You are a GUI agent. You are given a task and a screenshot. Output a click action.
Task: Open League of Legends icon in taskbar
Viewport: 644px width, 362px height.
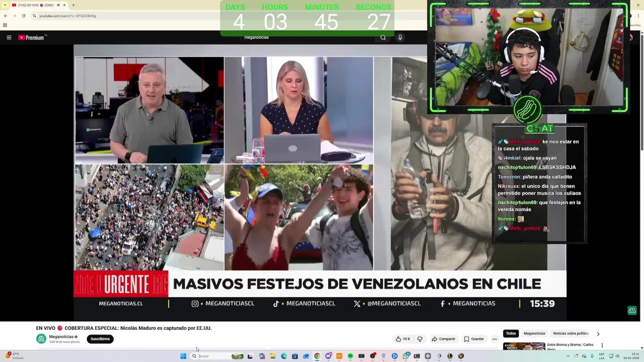[450, 356]
